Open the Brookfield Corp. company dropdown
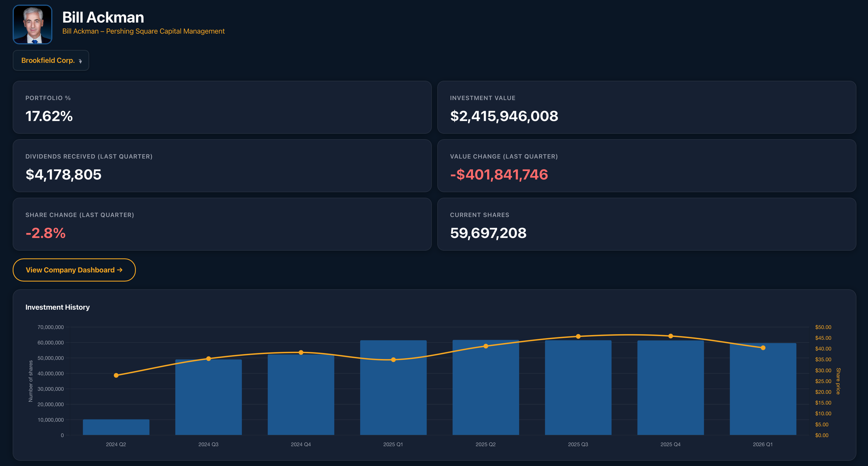 tap(51, 60)
